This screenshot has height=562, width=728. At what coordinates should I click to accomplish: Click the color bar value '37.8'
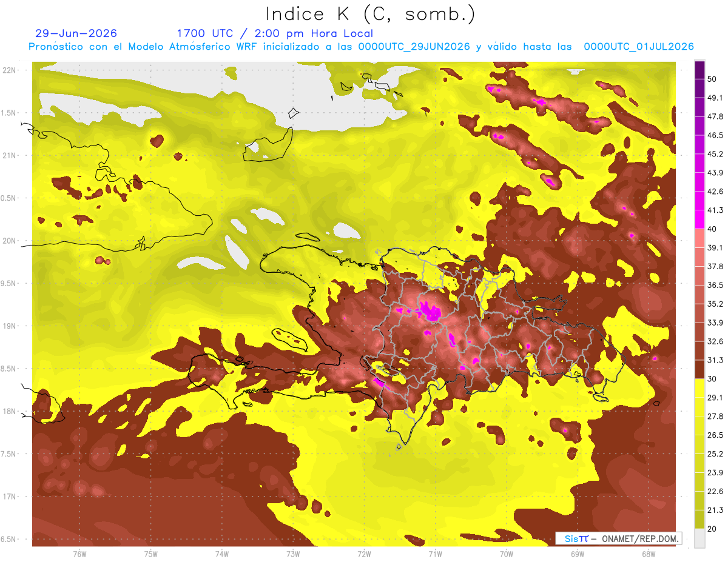[715, 266]
